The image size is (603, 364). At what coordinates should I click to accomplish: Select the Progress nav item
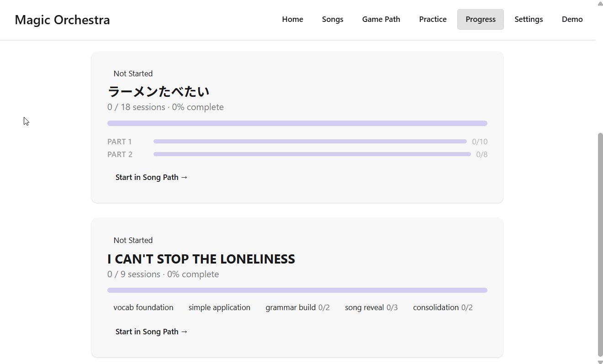pyautogui.click(x=480, y=19)
